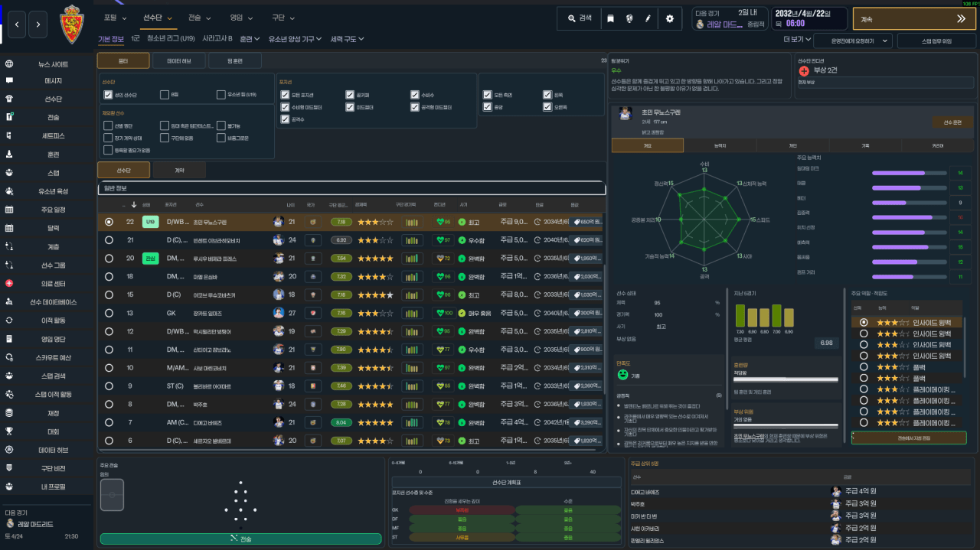Screen dimensions: 980x550
Task: Open the globe icon next to bookmark
Action: point(629,18)
